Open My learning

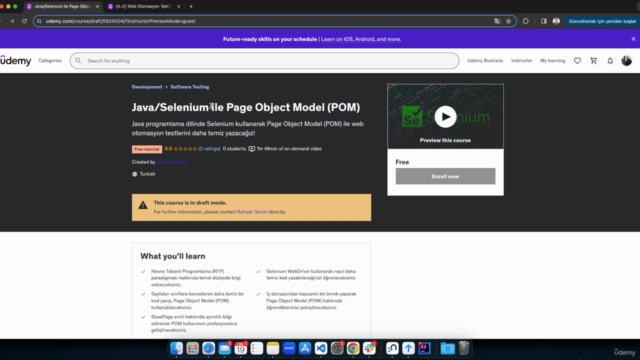coord(552,61)
